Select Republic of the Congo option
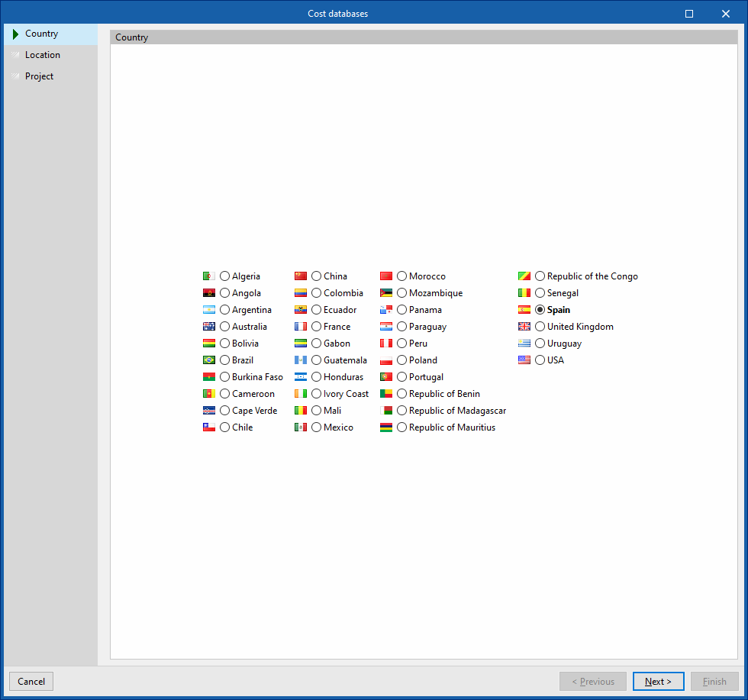Viewport: 748px width, 700px height. click(x=540, y=276)
